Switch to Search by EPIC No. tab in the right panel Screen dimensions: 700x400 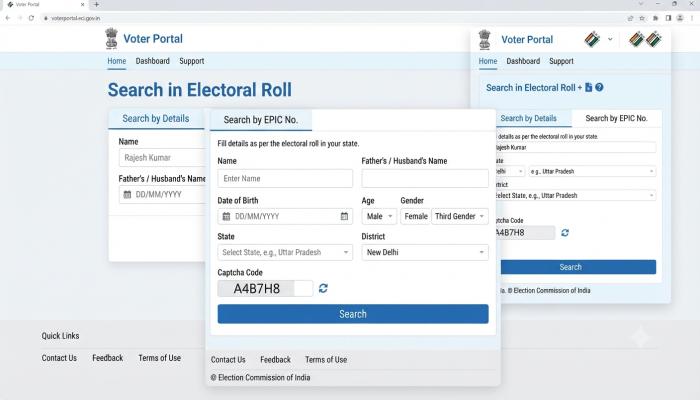coord(617,118)
